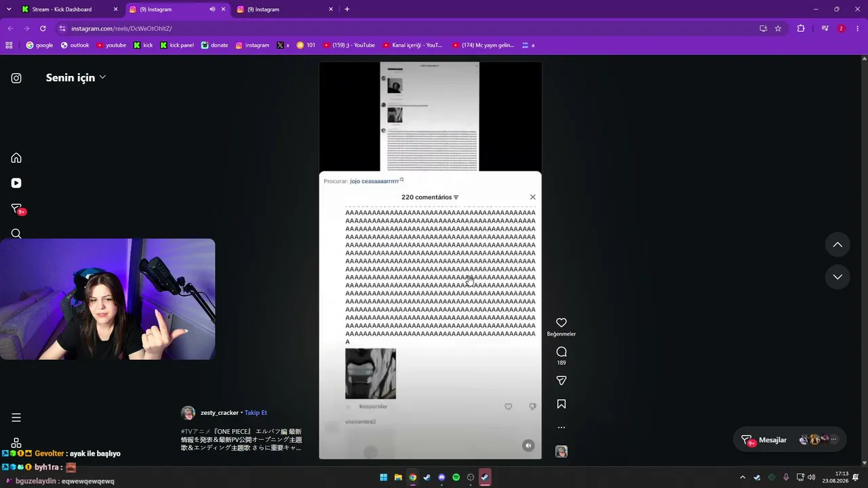Open the 'youtube' bookmark
Screen dimensions: 868x488
tap(111, 45)
